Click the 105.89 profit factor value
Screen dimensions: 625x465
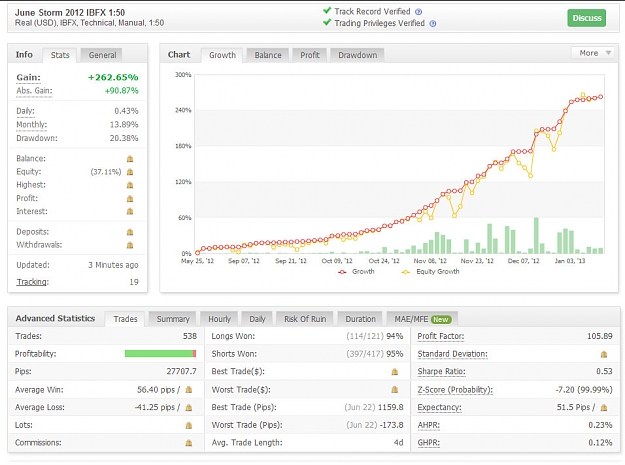[599, 336]
